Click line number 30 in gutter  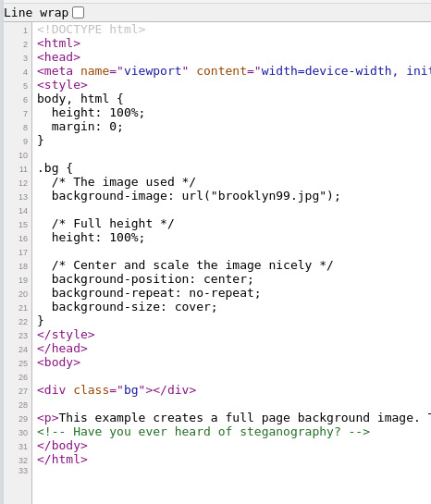[x=23, y=433]
